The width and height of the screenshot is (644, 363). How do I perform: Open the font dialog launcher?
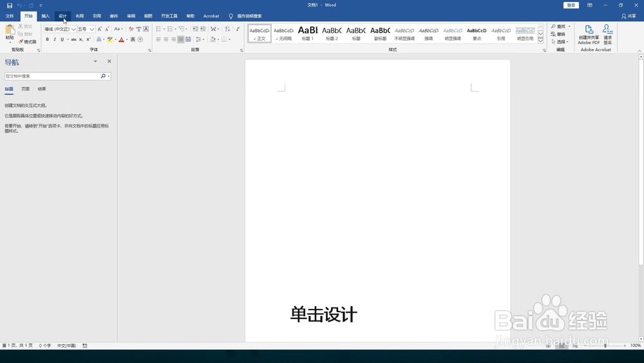(x=149, y=50)
